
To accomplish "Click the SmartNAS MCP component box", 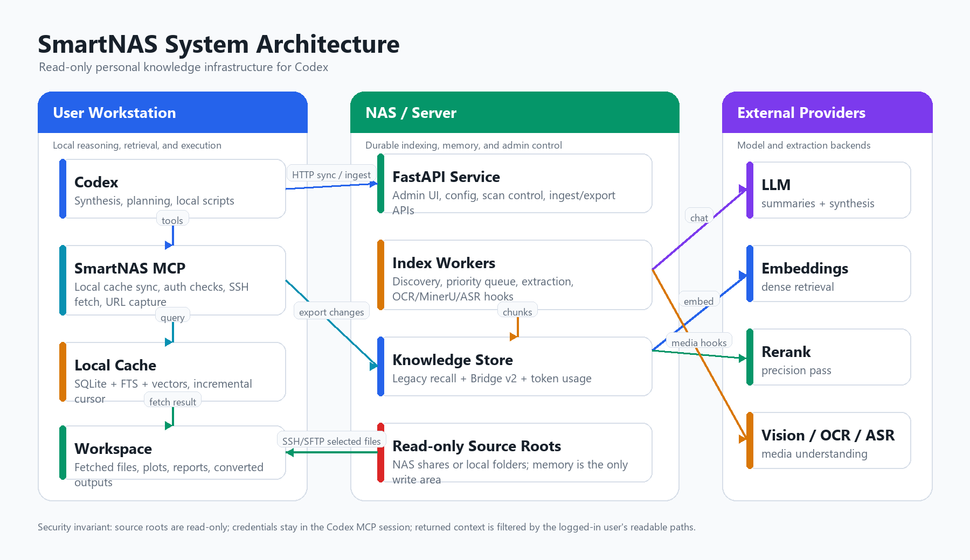I will click(x=172, y=280).
